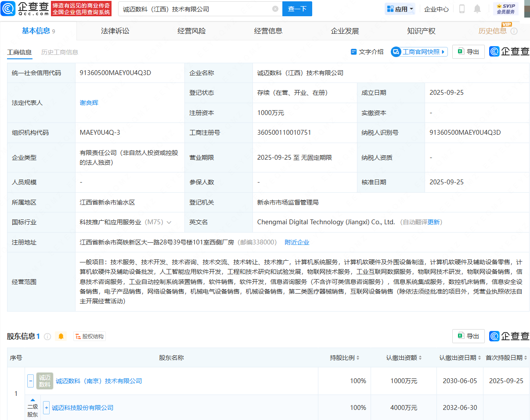Collapse the 诚迈数科（南京）shareholder row
Viewport: 530px width, 420px height.
click(x=31, y=381)
